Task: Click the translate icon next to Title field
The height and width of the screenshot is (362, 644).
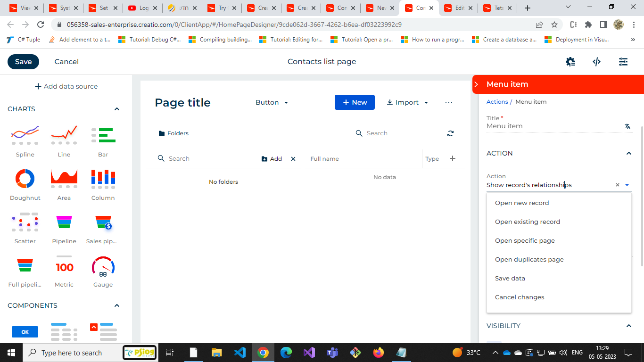Action: [627, 126]
